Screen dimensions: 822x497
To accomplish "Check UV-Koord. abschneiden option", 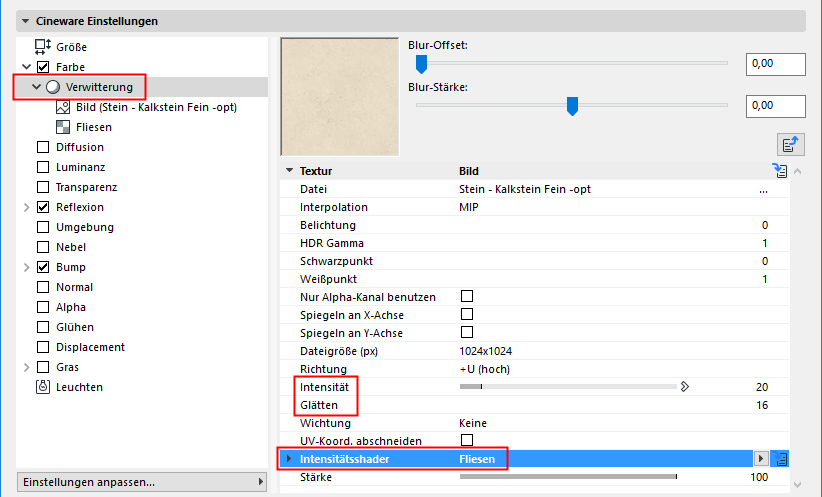I will (x=467, y=440).
